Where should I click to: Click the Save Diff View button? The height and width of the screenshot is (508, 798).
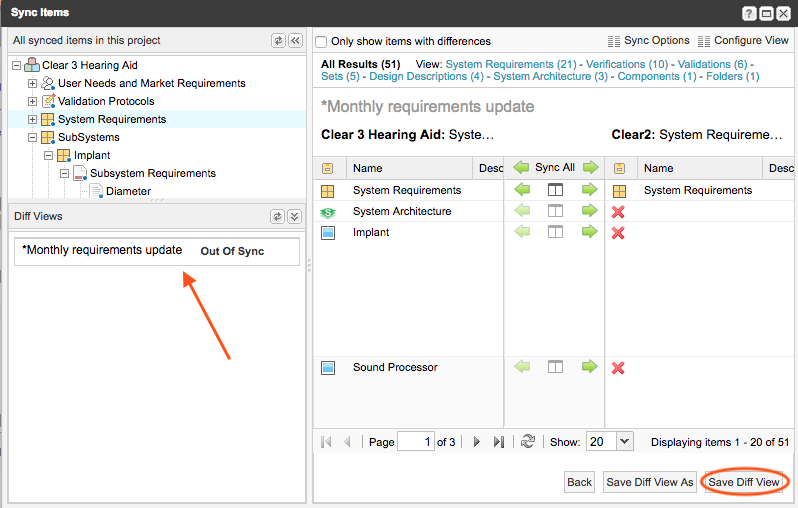pyautogui.click(x=743, y=482)
